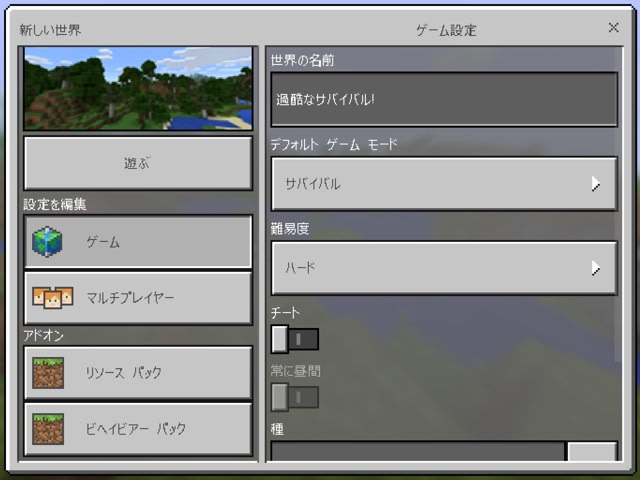Click the ゲーム設定 title text
This screenshot has height=480, width=640.
click(446, 30)
